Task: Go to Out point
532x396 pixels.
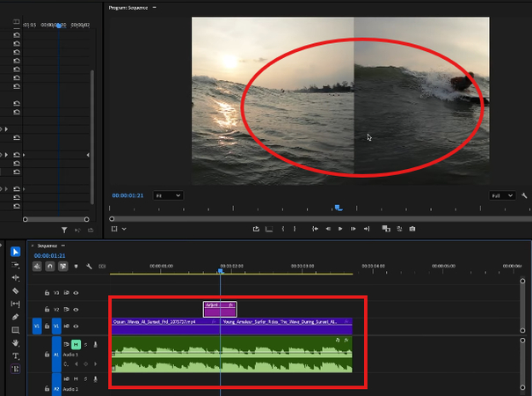Action: pos(367,229)
